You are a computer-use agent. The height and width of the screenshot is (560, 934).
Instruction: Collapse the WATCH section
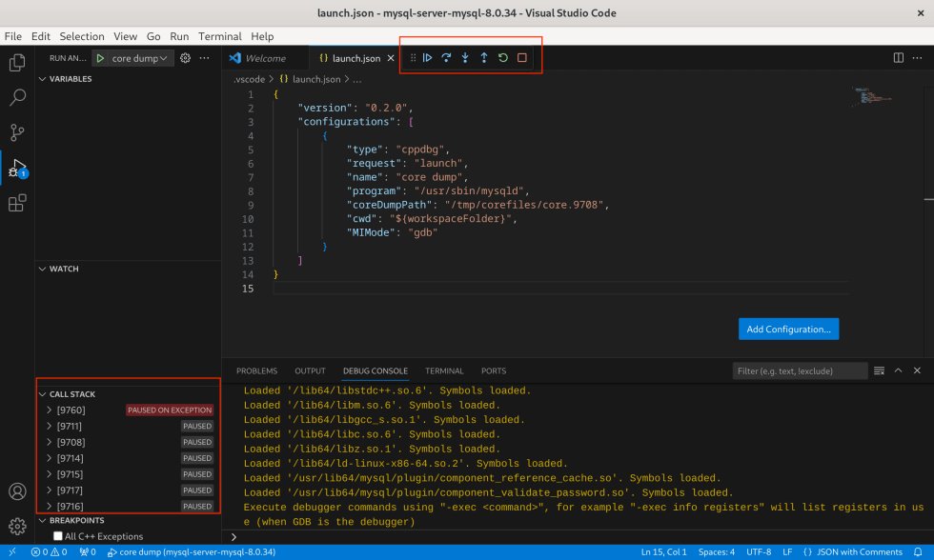(x=43, y=269)
